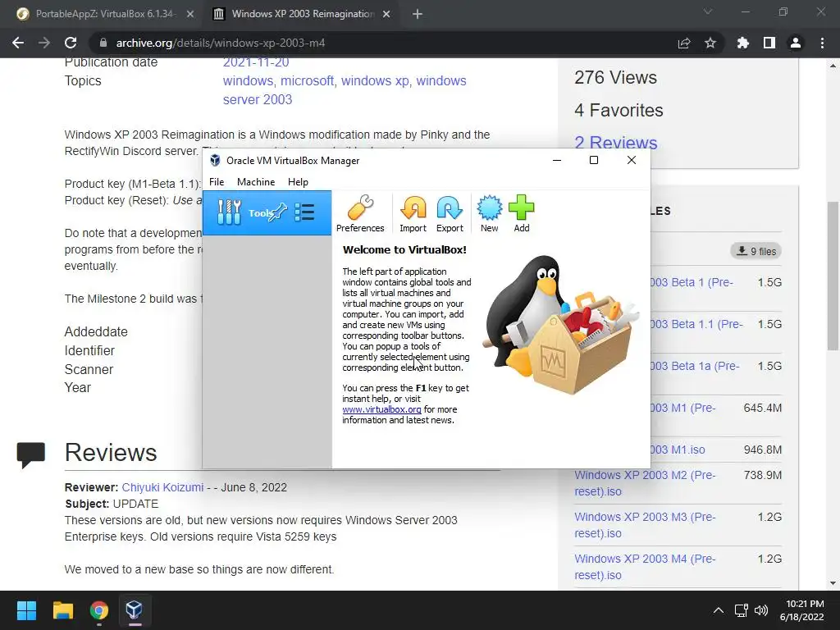Switch to PortableAppZ VirtualBox browser tab
840x630 pixels.
[x=104, y=14]
